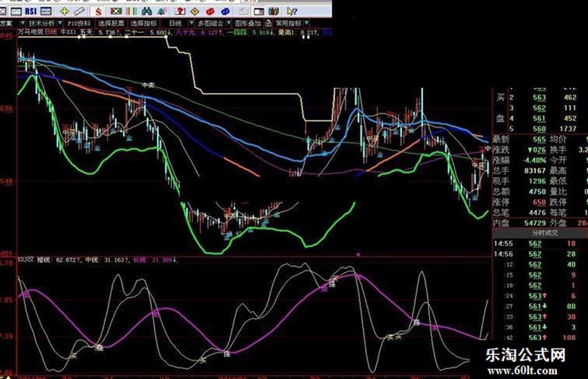Screen dimensions: 588x379
Task: Click the 中卖 marker on the chart
Action: pyautogui.click(x=148, y=85)
